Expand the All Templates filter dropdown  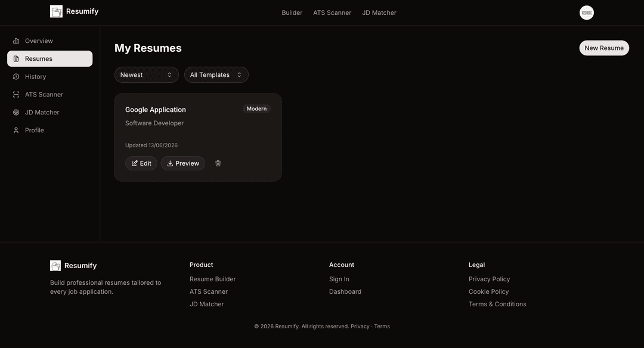tap(216, 74)
